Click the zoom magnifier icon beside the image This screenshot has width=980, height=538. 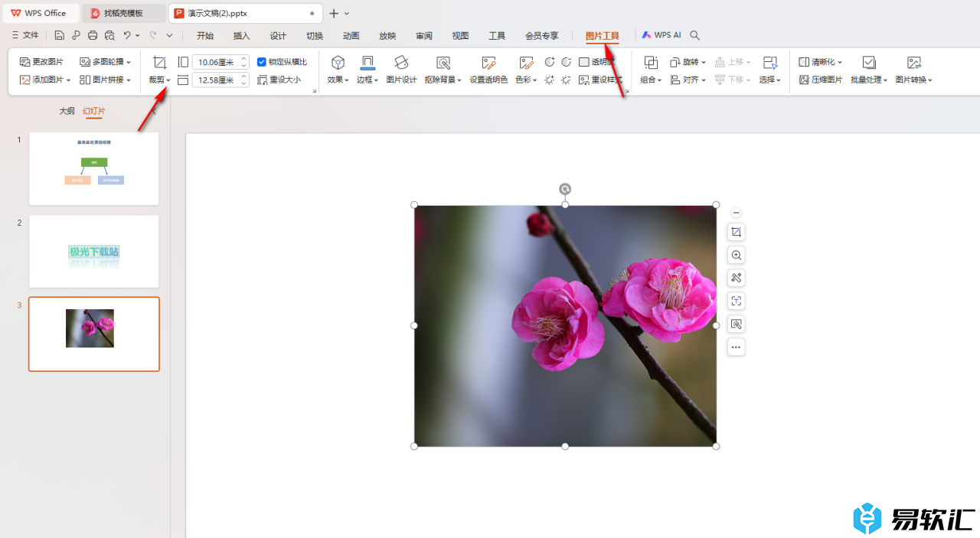point(736,255)
